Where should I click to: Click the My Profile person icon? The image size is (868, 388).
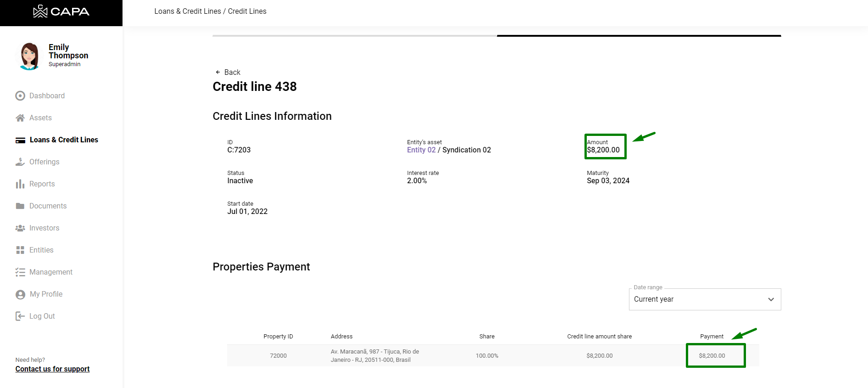pyautogui.click(x=20, y=294)
